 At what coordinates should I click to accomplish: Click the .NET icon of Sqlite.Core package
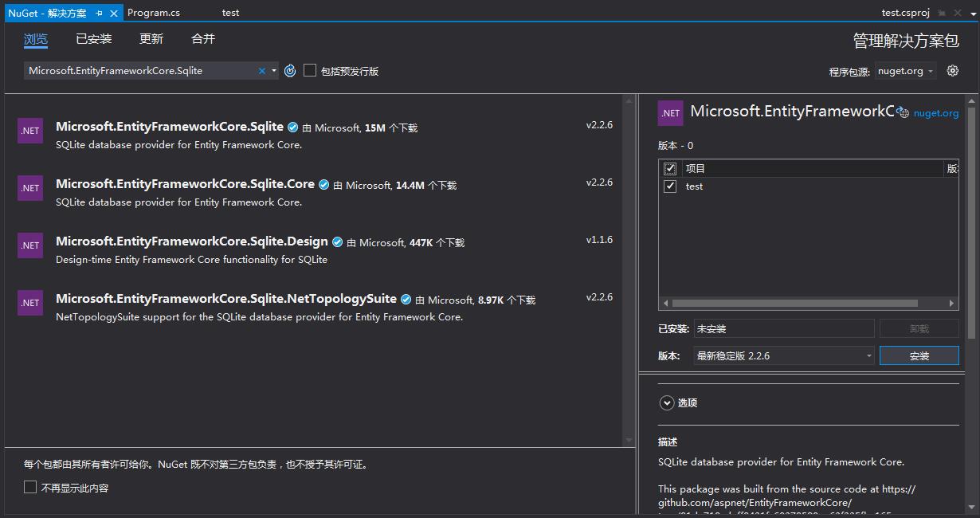[30, 188]
